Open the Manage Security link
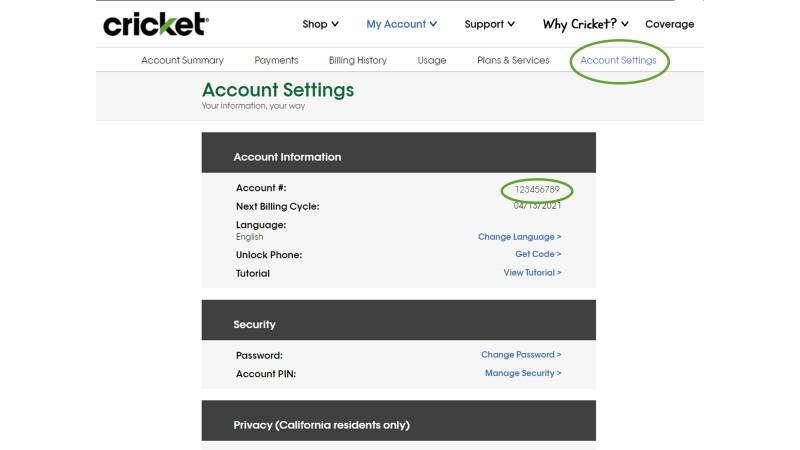The width and height of the screenshot is (800, 450). 523,373
